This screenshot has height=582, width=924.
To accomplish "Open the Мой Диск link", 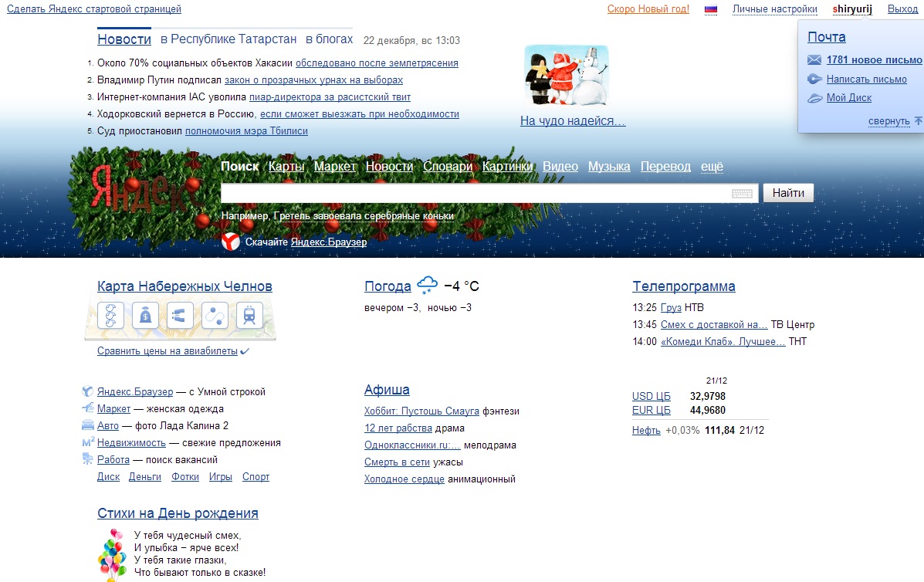I will coord(849,98).
